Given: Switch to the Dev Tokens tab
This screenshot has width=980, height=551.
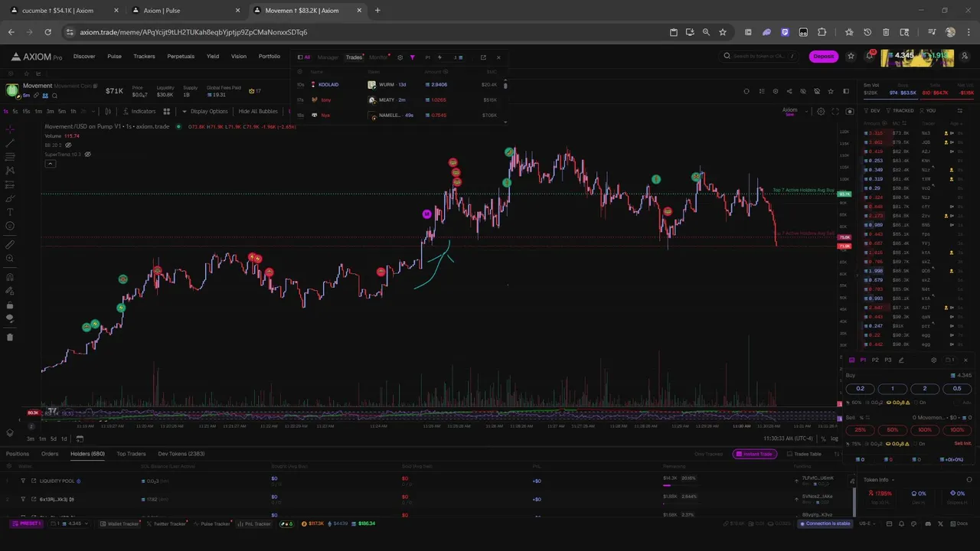Looking at the screenshot, I should (x=181, y=454).
